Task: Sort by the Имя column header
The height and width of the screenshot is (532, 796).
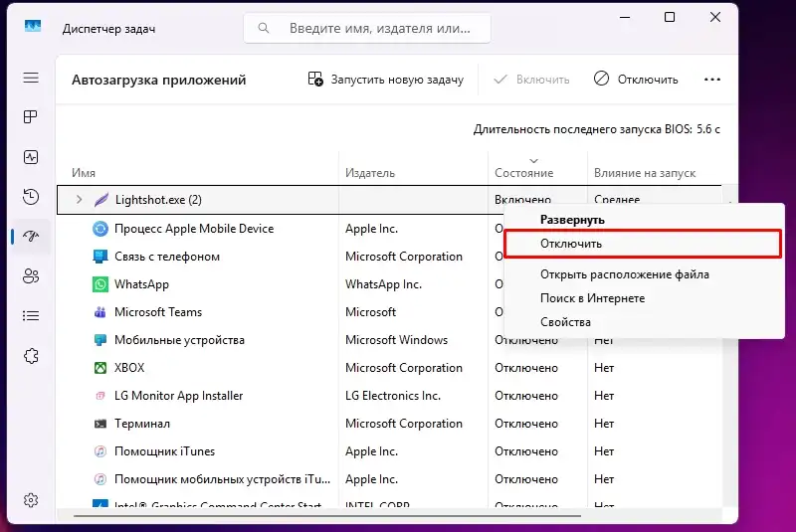Action: pyautogui.click(x=84, y=173)
